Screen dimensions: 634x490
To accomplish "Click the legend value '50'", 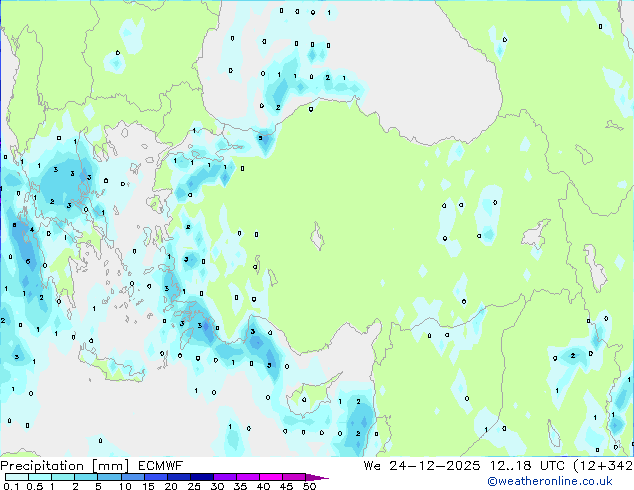I will point(309,486).
